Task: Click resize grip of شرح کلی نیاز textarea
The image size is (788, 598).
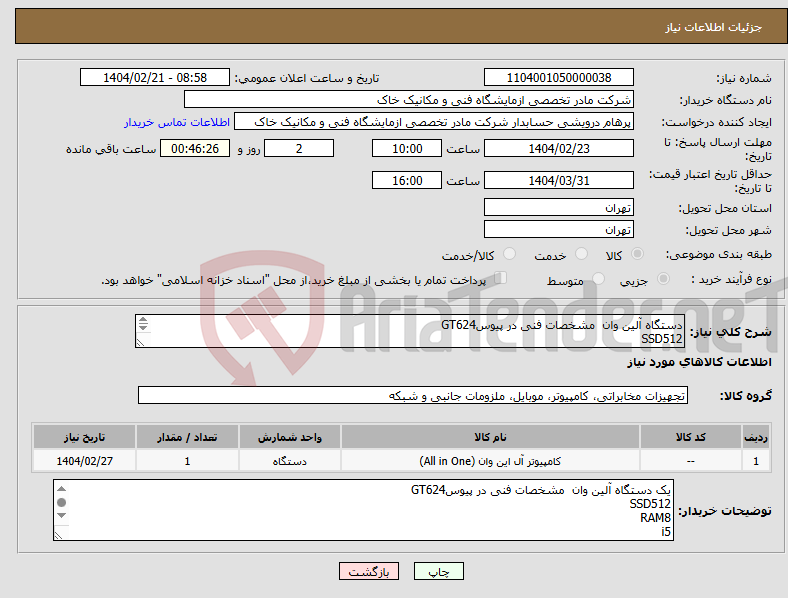Action: 141,342
